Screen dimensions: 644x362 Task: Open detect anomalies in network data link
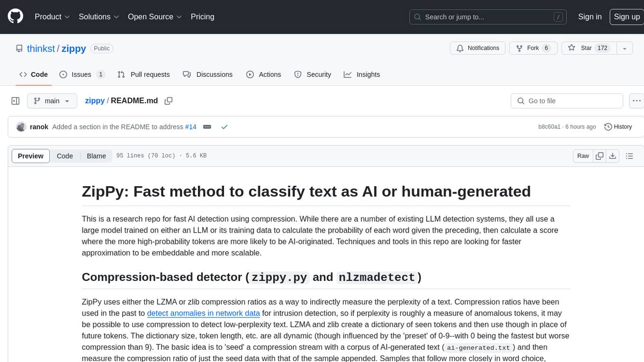pos(204,313)
